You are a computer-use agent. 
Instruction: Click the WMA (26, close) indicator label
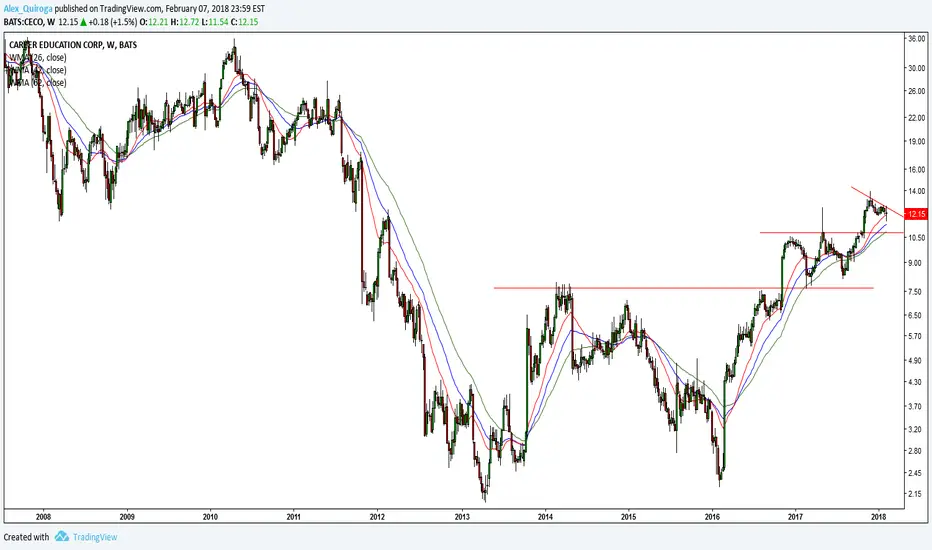(38, 58)
